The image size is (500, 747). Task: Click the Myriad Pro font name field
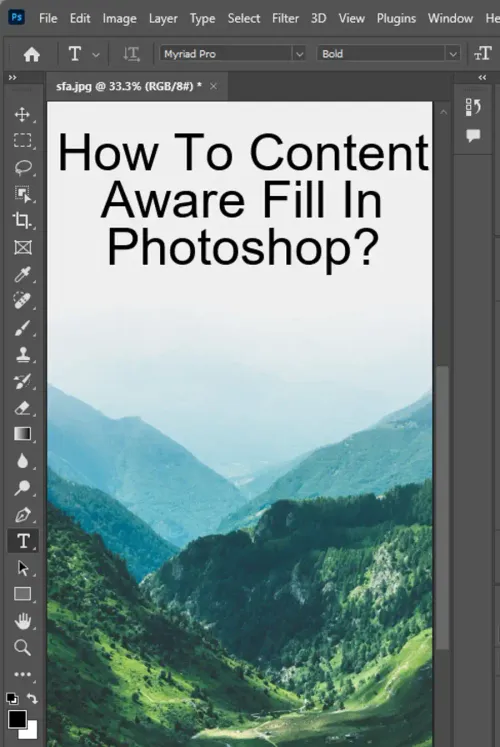[x=226, y=54]
